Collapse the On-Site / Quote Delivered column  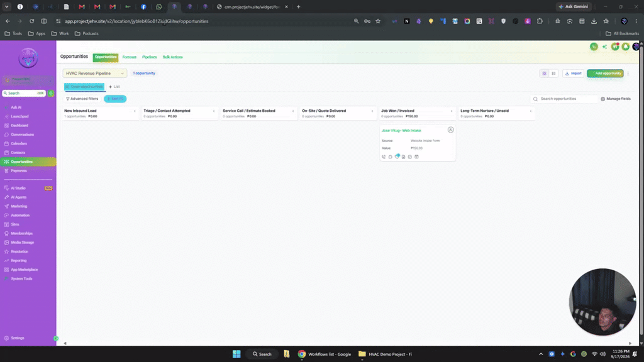[x=372, y=111]
